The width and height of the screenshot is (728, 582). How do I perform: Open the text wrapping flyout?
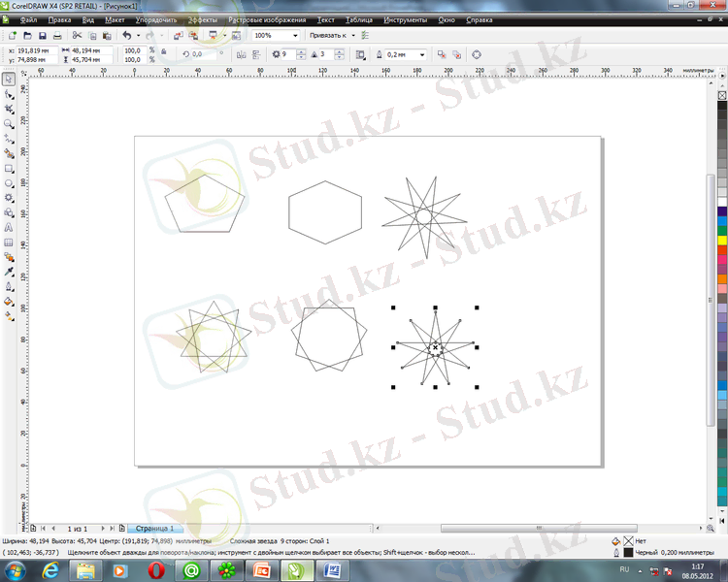pyautogui.click(x=360, y=54)
